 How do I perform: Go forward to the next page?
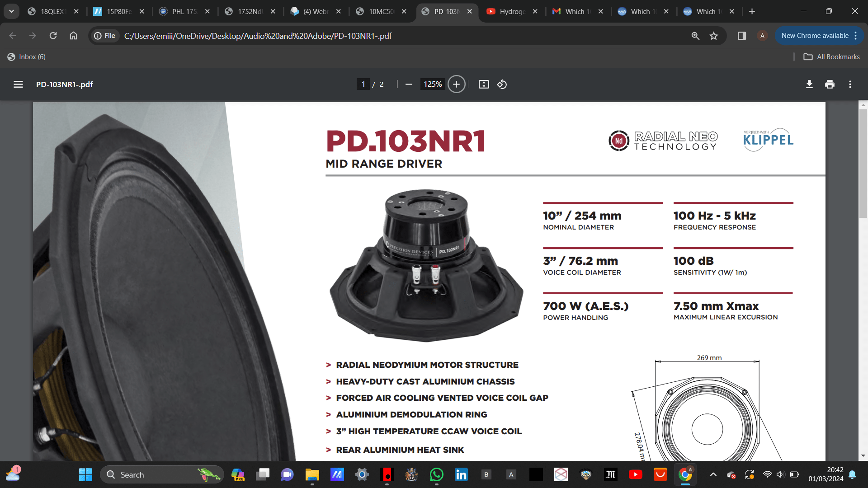(33, 36)
